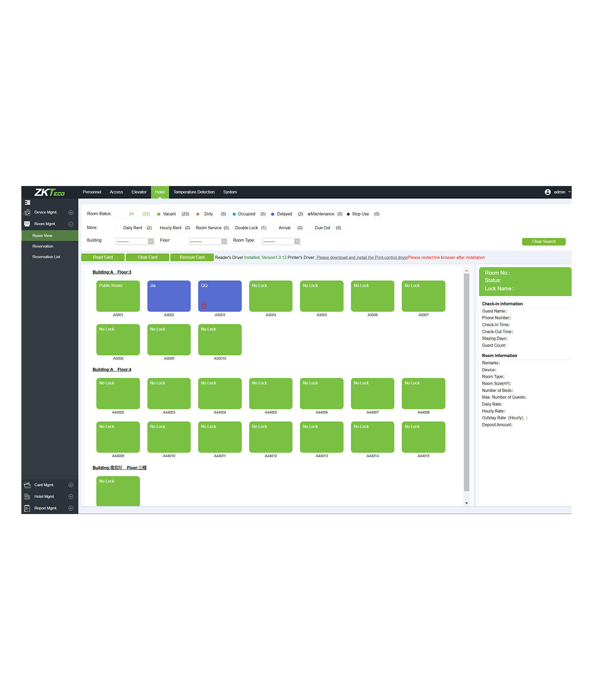593x700 pixels.
Task: Click the Report Mgmt. document icon
Action: point(27,508)
